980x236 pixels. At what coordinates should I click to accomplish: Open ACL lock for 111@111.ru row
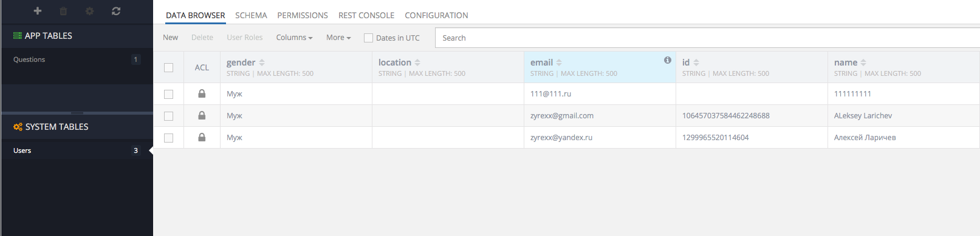pyautogui.click(x=202, y=93)
